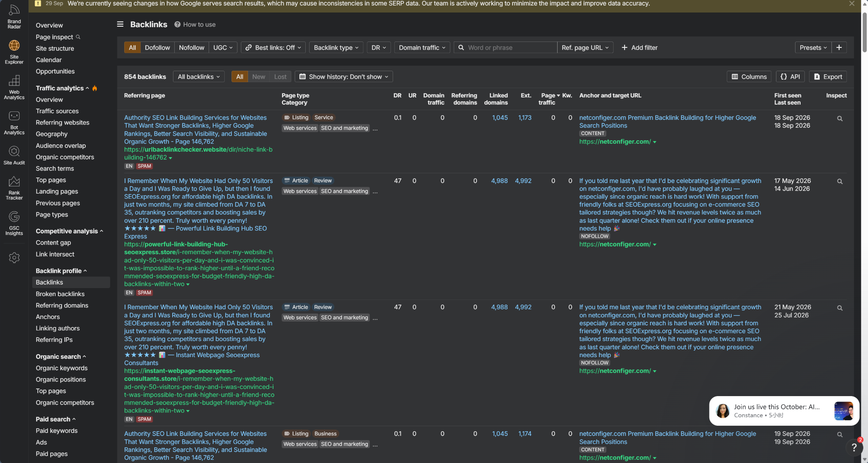
Task: Open the DR filter dropdown
Action: pyautogui.click(x=379, y=47)
